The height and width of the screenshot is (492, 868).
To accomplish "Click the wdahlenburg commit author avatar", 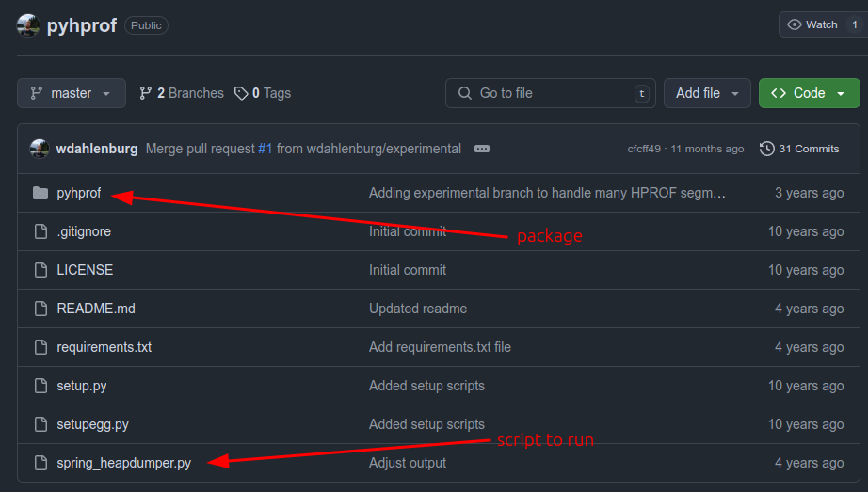I will 40,149.
